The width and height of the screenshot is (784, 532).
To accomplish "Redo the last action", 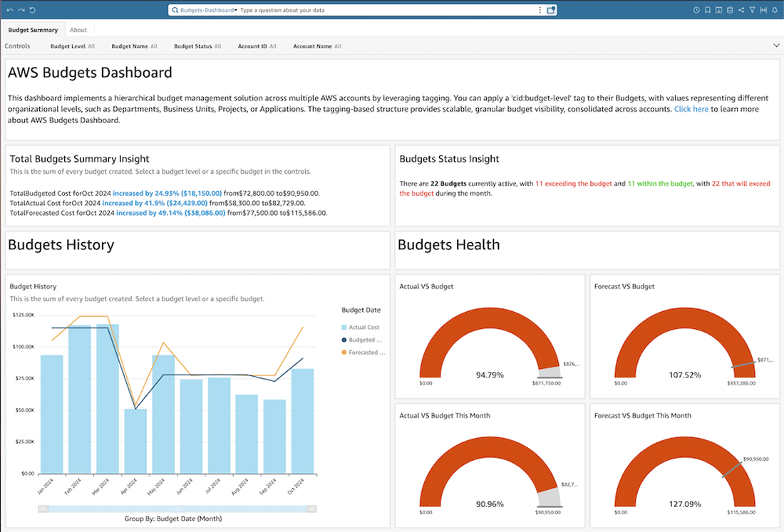I will [21, 9].
